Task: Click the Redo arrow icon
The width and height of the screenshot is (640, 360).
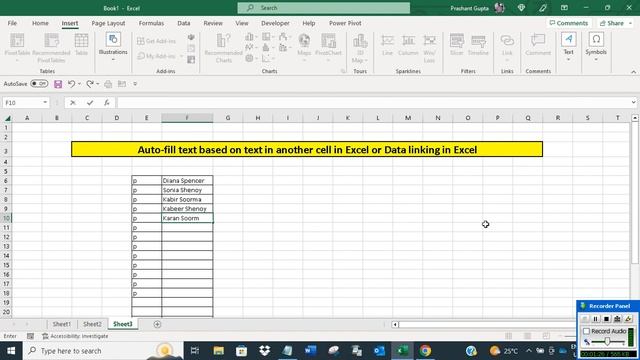Action: click(x=90, y=84)
